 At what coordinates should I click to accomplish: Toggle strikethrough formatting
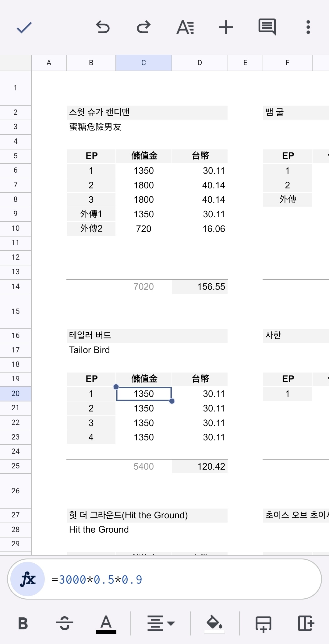65,623
